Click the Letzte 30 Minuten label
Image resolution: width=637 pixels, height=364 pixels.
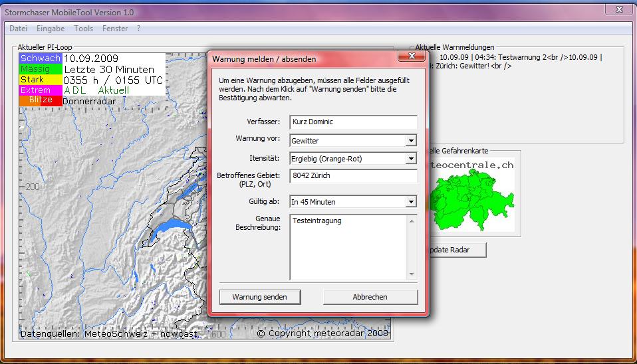click(109, 69)
